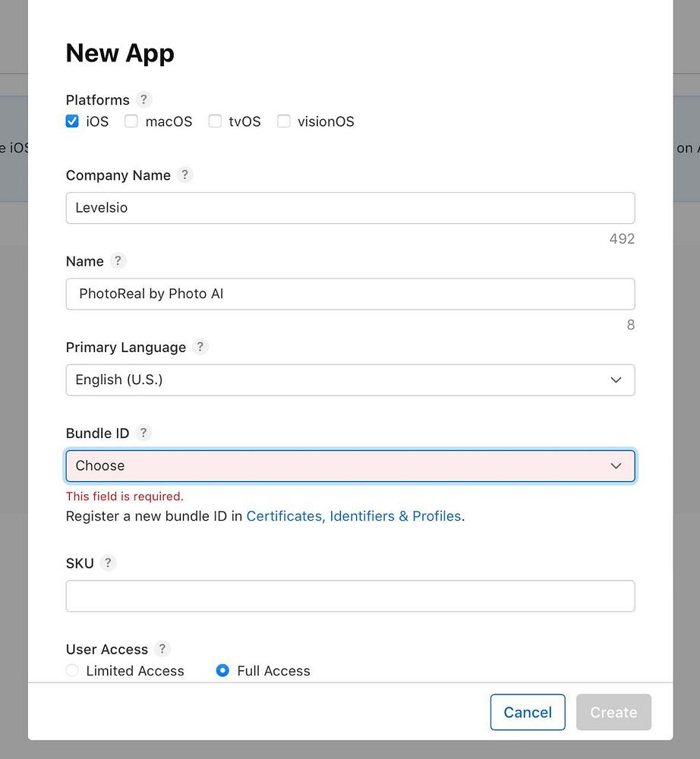Click help icon next to Platforms
The height and width of the screenshot is (759, 700).
tap(143, 99)
